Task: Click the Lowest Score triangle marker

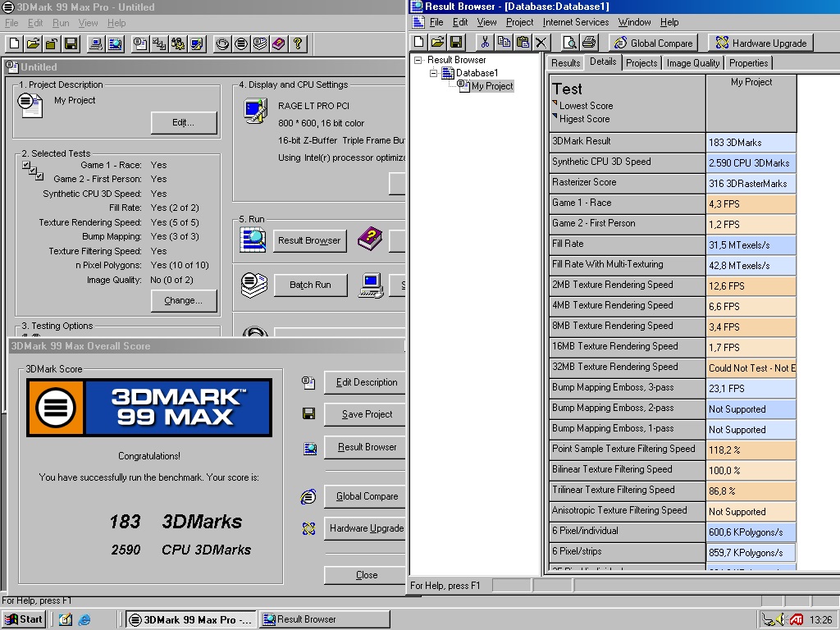Action: [555, 103]
